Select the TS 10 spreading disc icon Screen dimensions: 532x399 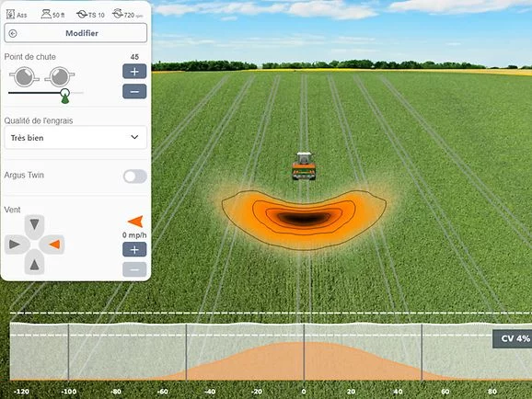click(90, 14)
